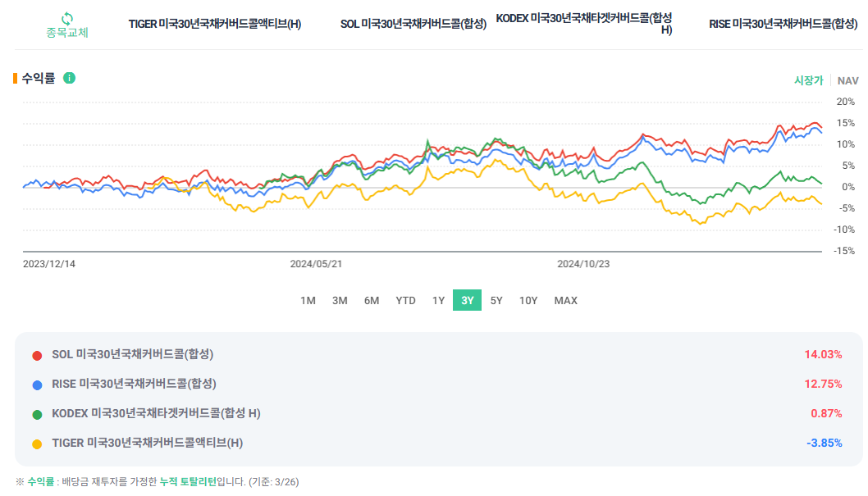The width and height of the screenshot is (868, 496).
Task: Click RISE 미국30년국채커버드콜(합성) legend row label
Action: (134, 384)
